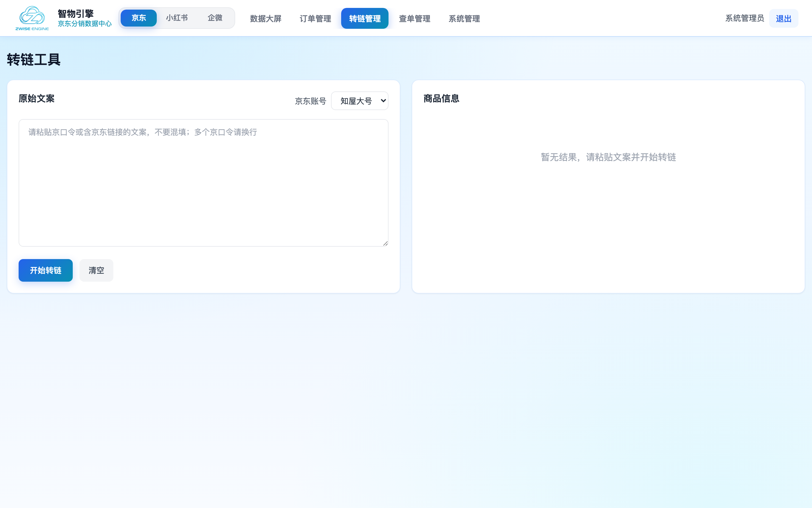Click the 暂无结果 empty-state message
812x508 pixels.
coord(608,157)
